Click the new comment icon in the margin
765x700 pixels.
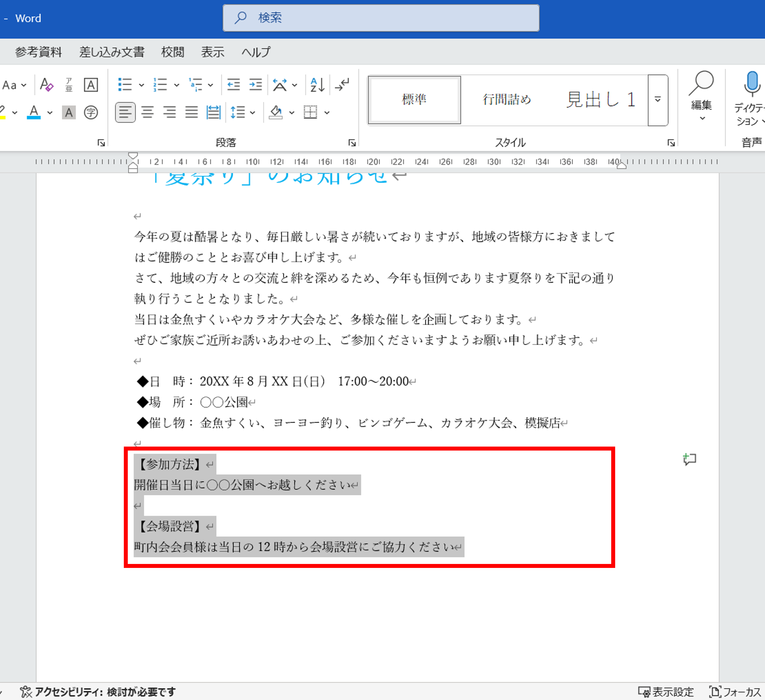click(689, 459)
